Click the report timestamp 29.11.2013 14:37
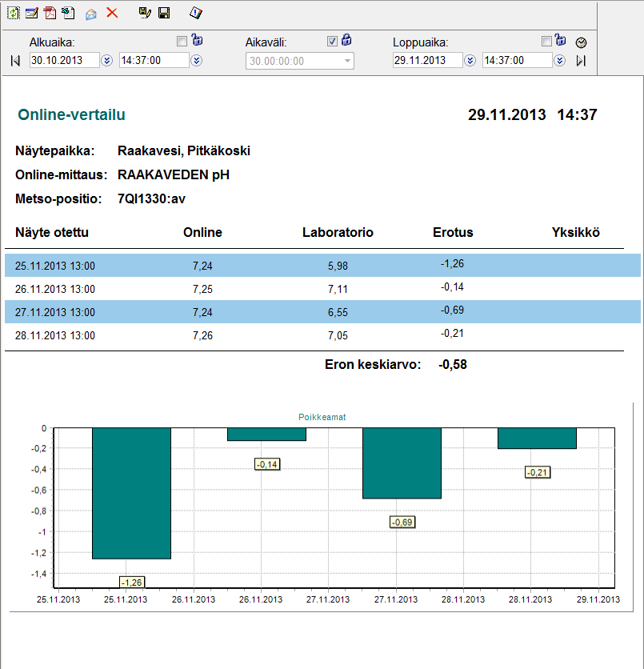This screenshot has height=669, width=644. pos(533,114)
